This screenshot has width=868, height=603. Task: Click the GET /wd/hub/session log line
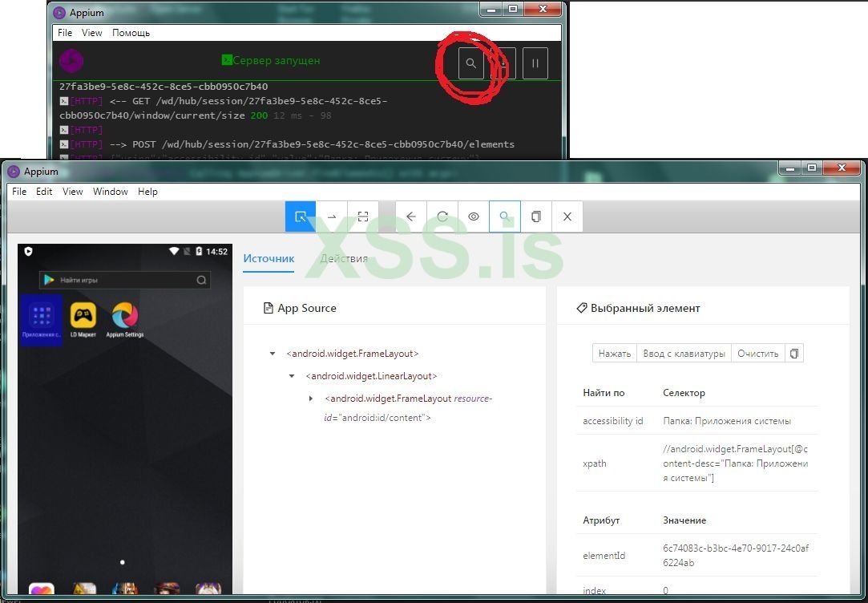pyautogui.click(x=224, y=108)
